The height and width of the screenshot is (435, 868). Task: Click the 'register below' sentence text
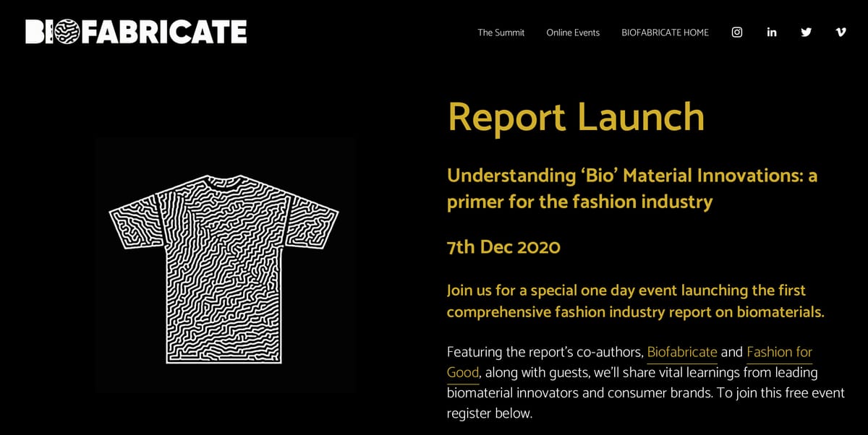(x=489, y=414)
